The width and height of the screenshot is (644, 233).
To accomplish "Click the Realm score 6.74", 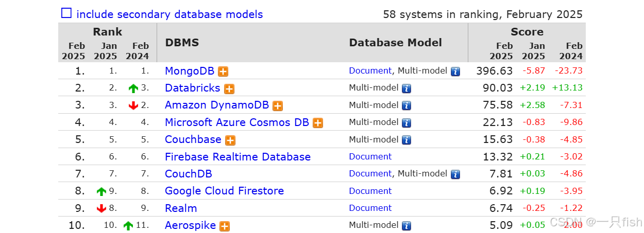I will point(501,208).
